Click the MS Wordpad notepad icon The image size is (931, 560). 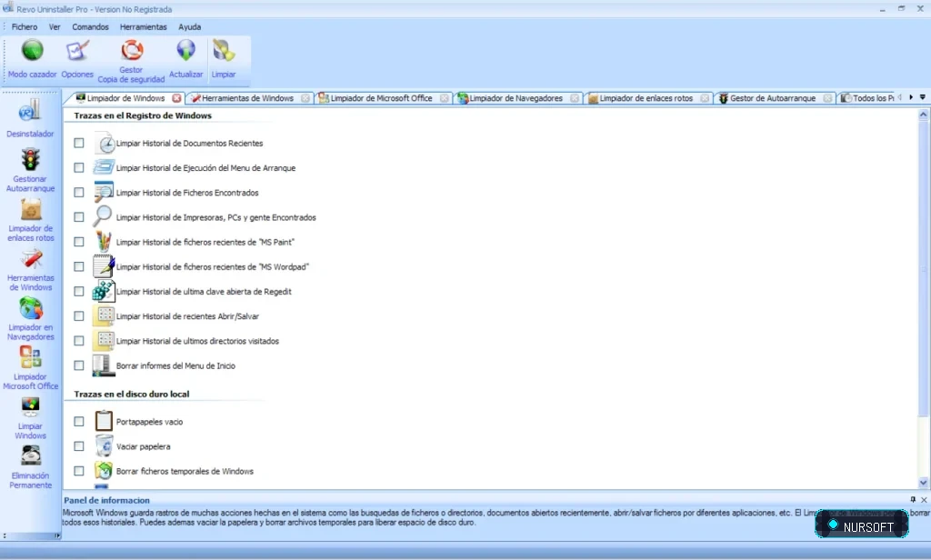coord(104,266)
